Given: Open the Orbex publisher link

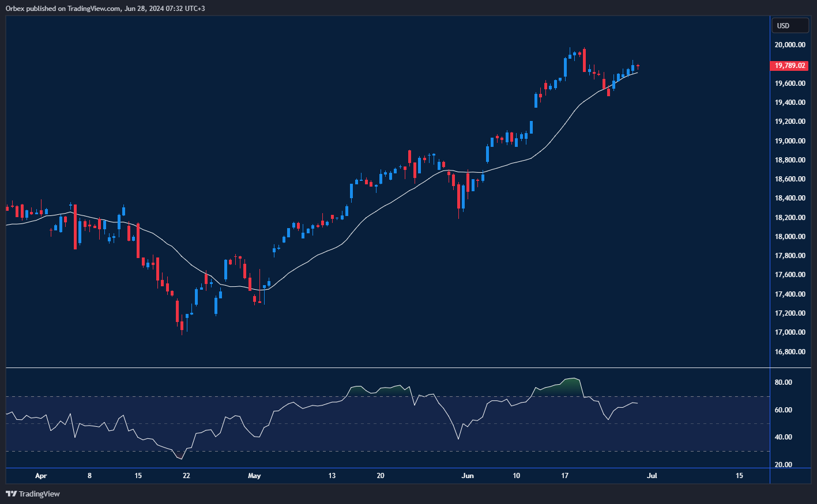Looking at the screenshot, I should 13,8.
